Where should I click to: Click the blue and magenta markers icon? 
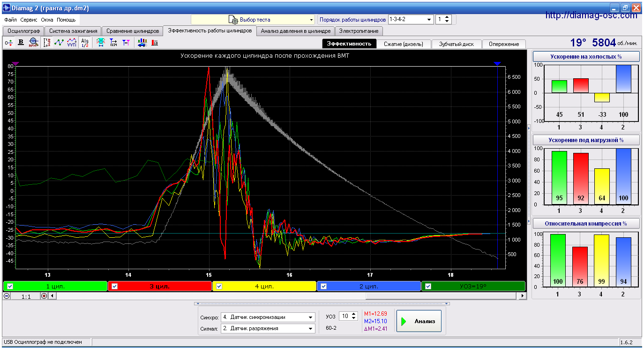point(126,43)
